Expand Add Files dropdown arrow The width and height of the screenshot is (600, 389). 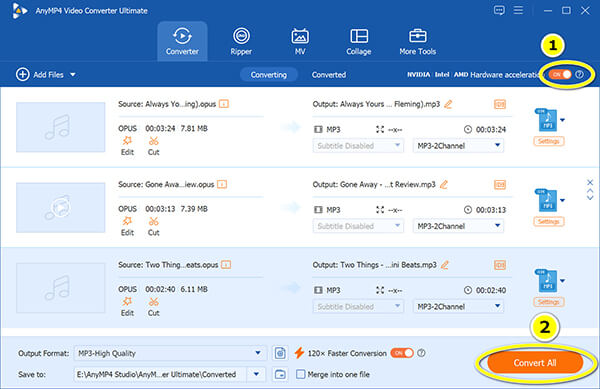coord(73,75)
